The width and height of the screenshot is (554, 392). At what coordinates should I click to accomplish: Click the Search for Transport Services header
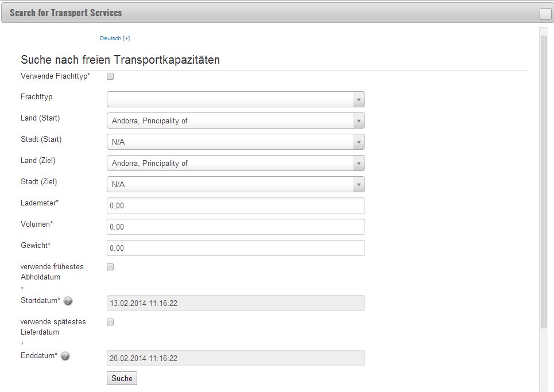(65, 13)
